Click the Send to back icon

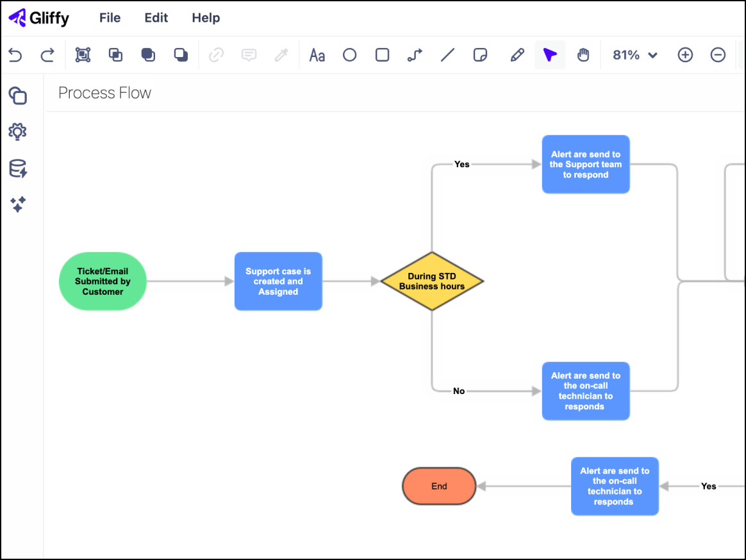[x=181, y=55]
